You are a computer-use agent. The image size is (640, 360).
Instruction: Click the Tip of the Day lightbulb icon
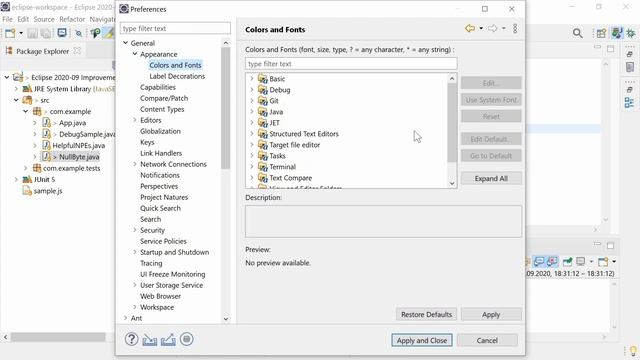633,351
